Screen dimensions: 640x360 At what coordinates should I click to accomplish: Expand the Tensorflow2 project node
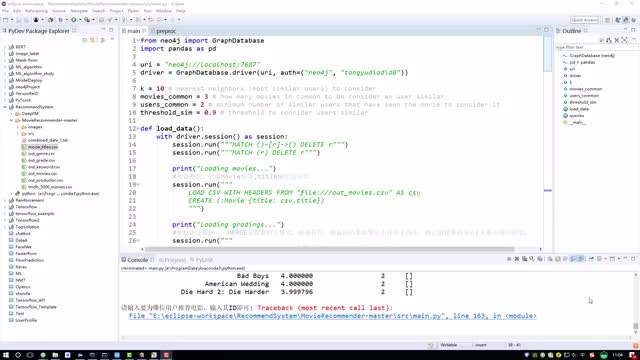coord(5,220)
